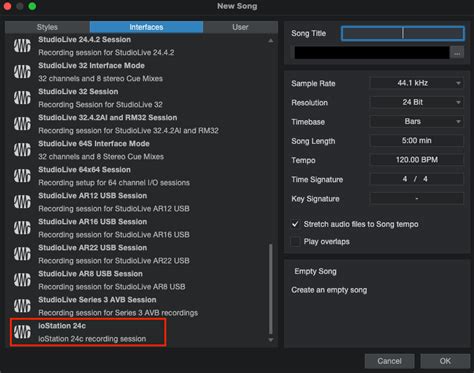The image size is (474, 373).
Task: Select the ioStation 24c template icon
Action: coord(22,332)
